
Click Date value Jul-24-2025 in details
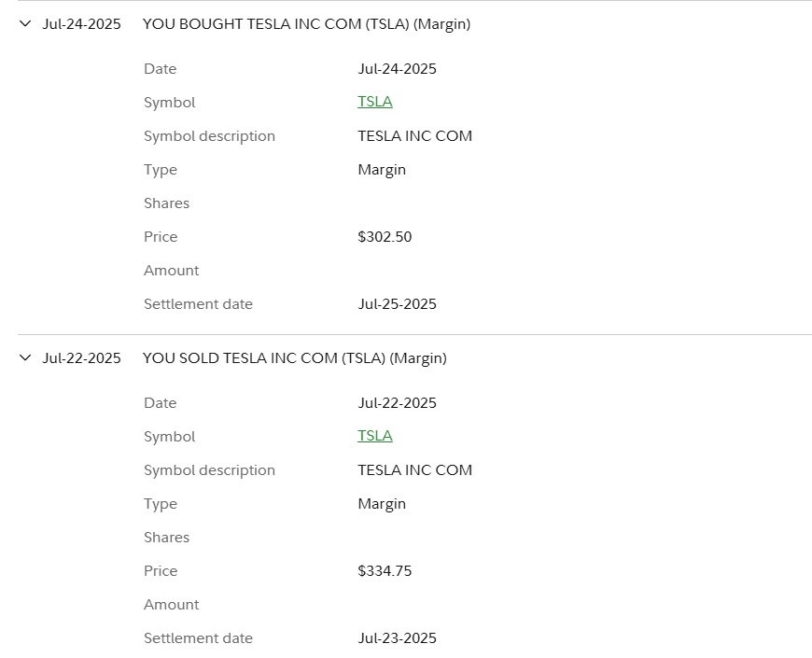click(398, 69)
